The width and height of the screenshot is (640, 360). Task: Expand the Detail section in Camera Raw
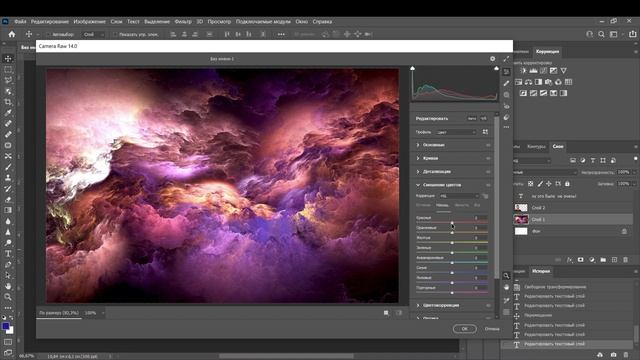point(418,171)
